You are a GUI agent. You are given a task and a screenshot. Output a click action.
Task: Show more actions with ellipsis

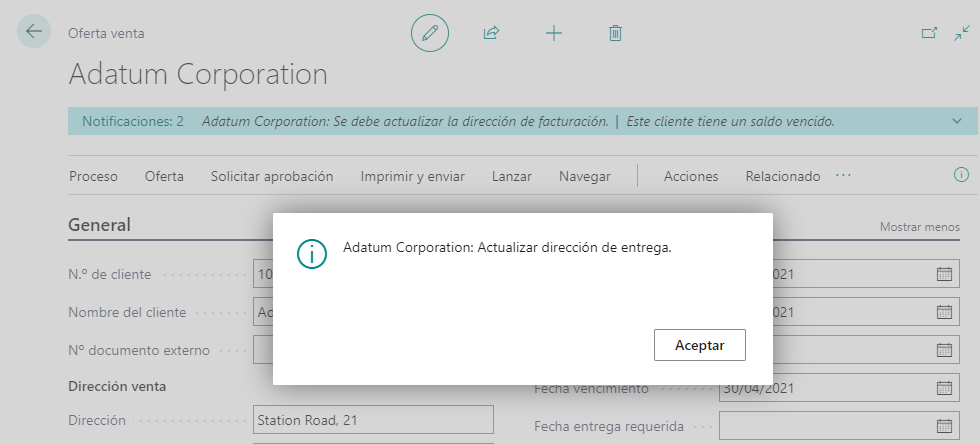click(843, 176)
